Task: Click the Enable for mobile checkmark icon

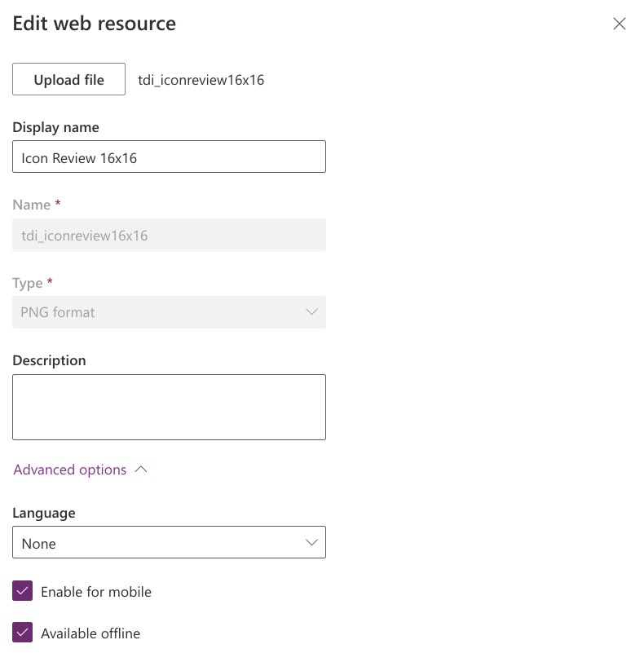Action: tap(22, 591)
